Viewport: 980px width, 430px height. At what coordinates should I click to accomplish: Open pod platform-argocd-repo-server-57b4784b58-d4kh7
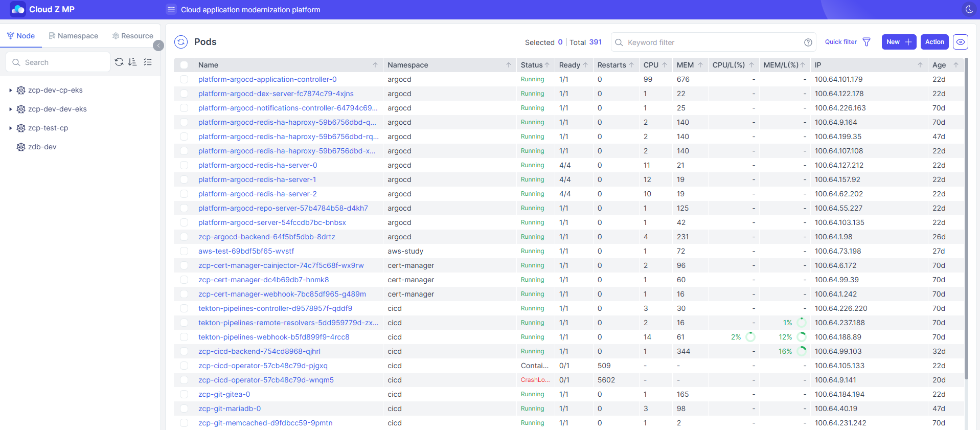283,208
